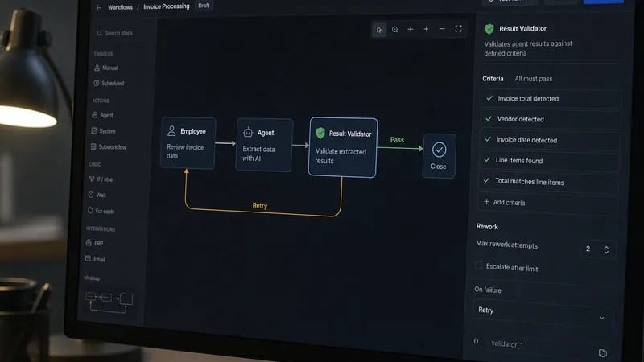Toggle the Vendor detected criterion

pos(550,119)
